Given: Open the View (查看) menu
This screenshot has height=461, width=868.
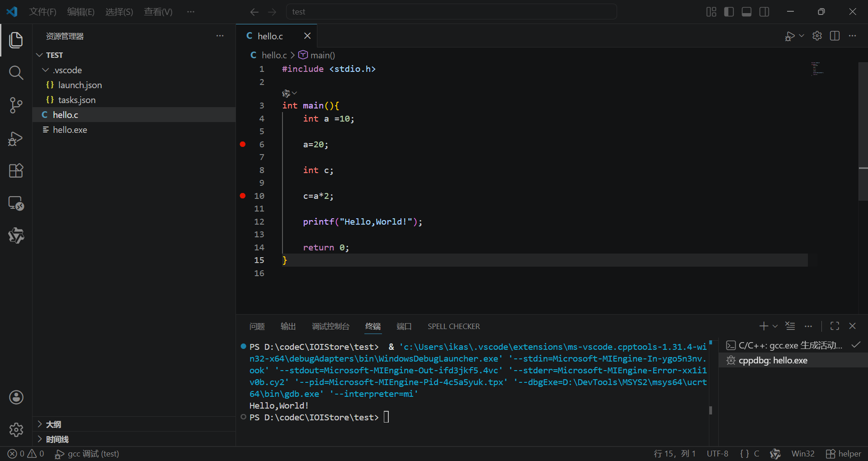Looking at the screenshot, I should tap(158, 12).
